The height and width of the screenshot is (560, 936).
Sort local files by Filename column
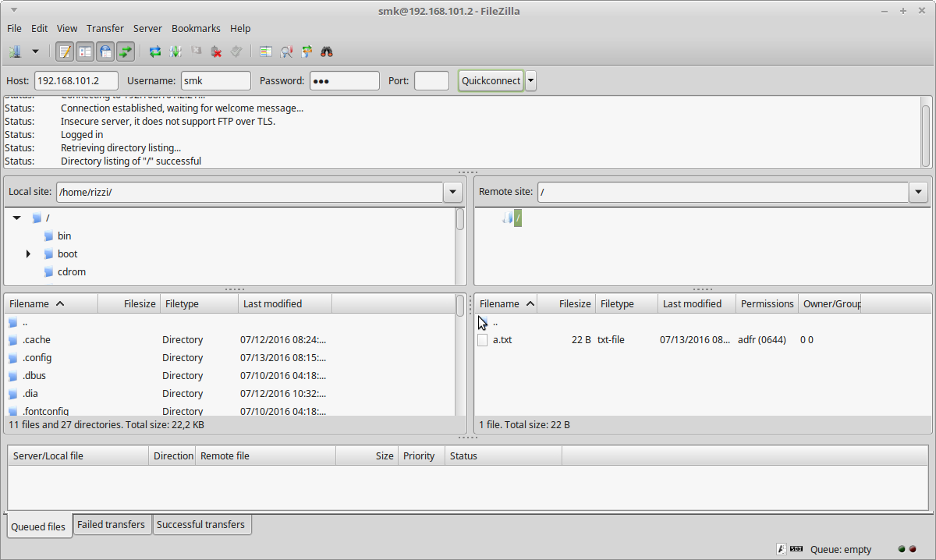pyautogui.click(x=51, y=304)
